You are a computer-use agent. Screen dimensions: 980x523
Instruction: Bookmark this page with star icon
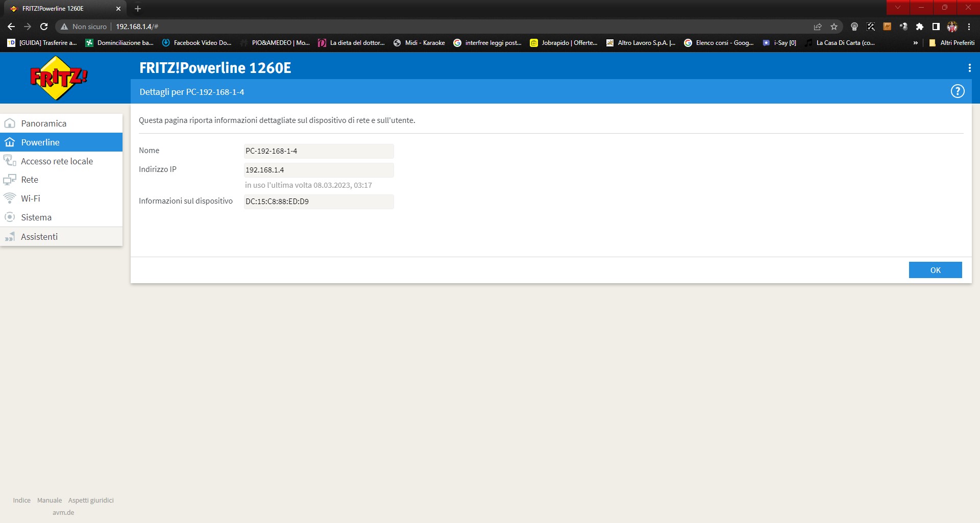click(834, 27)
